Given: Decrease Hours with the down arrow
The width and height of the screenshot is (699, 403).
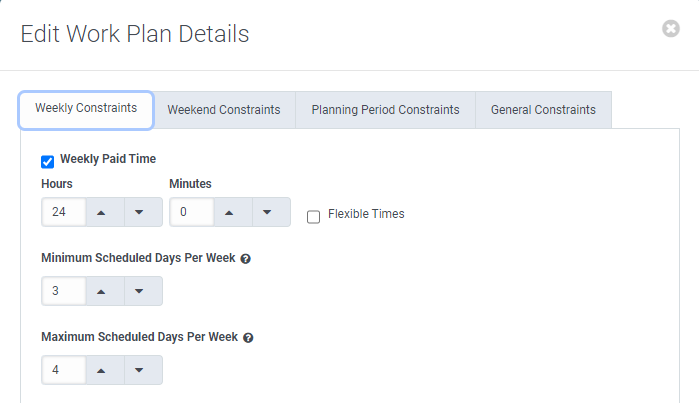Looking at the screenshot, I should click(x=140, y=212).
